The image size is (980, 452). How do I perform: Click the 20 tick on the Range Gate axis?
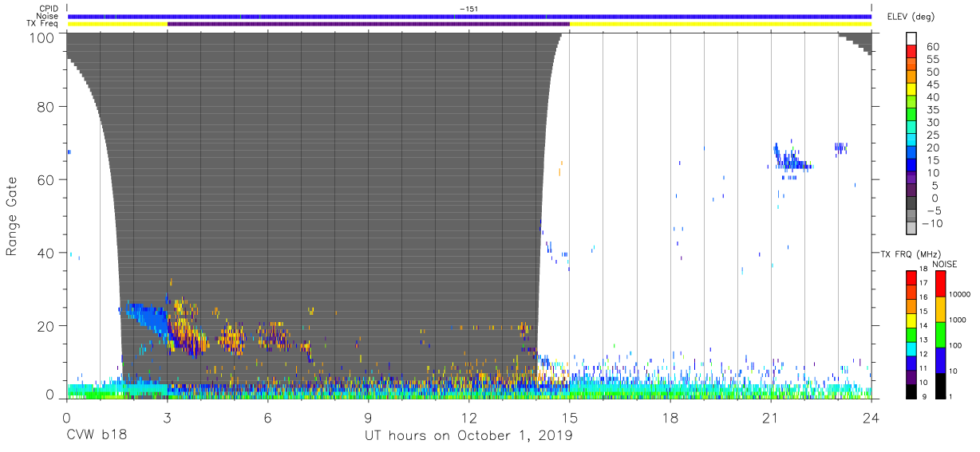pos(45,326)
